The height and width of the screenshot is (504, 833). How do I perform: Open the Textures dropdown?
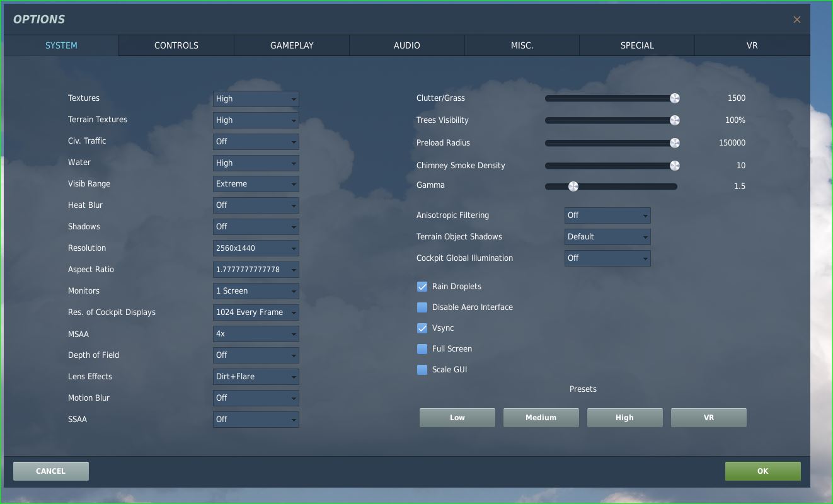(256, 99)
